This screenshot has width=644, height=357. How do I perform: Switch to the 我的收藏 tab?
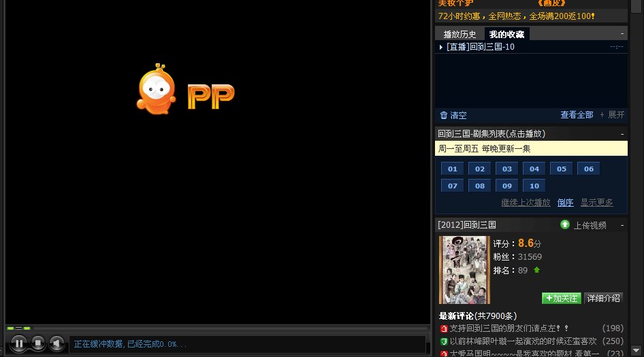coord(506,35)
